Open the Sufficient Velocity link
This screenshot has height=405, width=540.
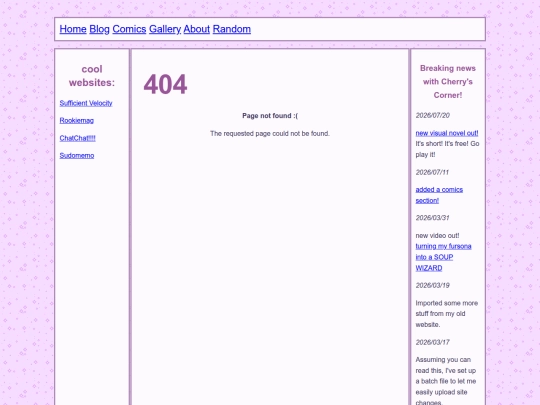[x=86, y=103]
